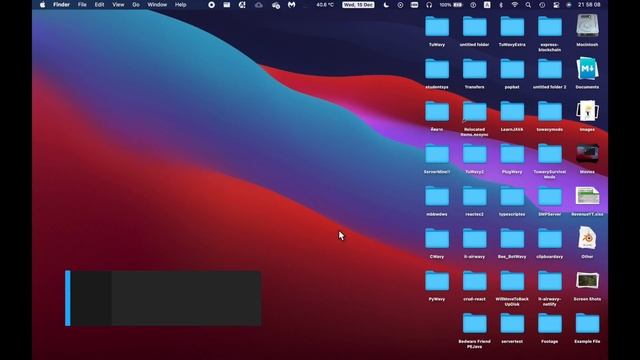This screenshot has width=640, height=360.
Task: Open the TuWavy folder on desktop
Action: (437, 27)
